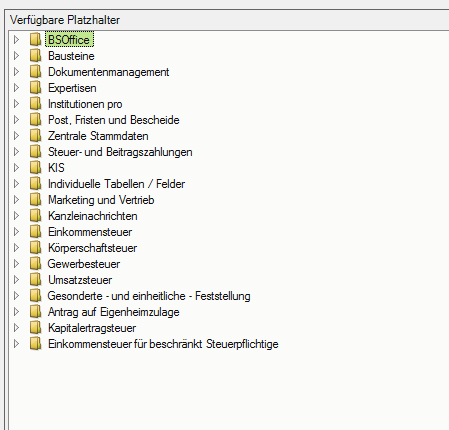This screenshot has height=430, width=449.
Task: Click the folder icon next to Expertisen
Action: (x=35, y=88)
